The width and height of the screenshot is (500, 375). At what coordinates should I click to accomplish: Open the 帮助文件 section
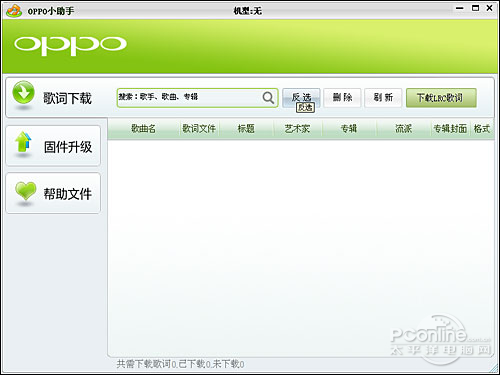pyautogui.click(x=53, y=193)
